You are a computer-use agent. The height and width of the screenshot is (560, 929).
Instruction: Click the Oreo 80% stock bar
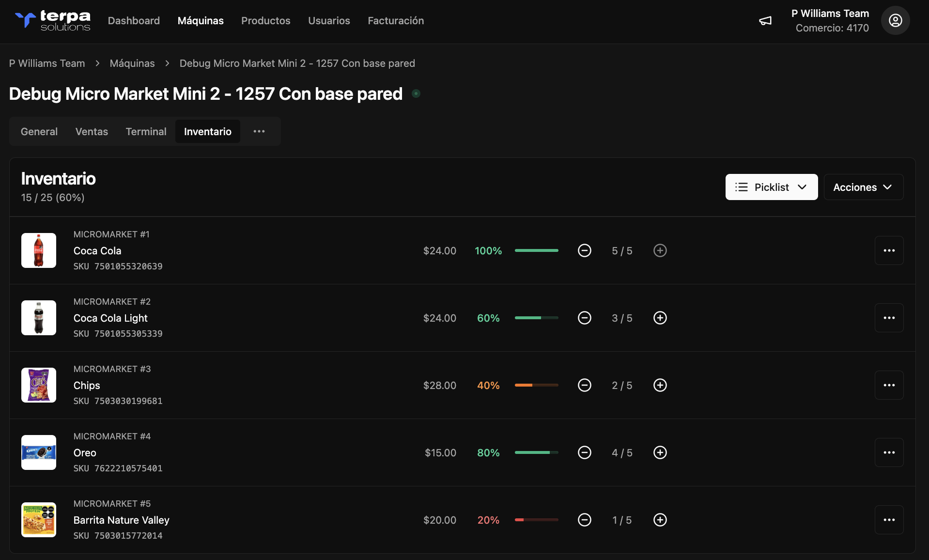[537, 452]
